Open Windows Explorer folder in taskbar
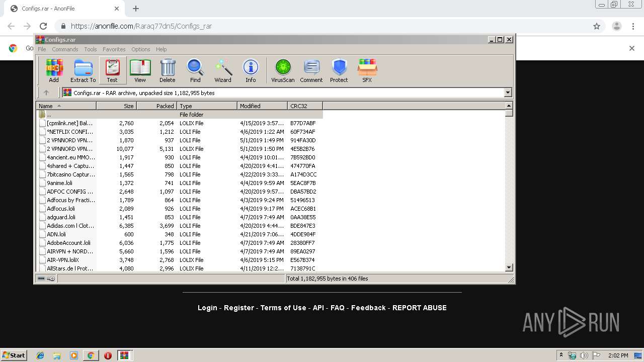Image resolution: width=644 pixels, height=362 pixels. [x=57, y=355]
